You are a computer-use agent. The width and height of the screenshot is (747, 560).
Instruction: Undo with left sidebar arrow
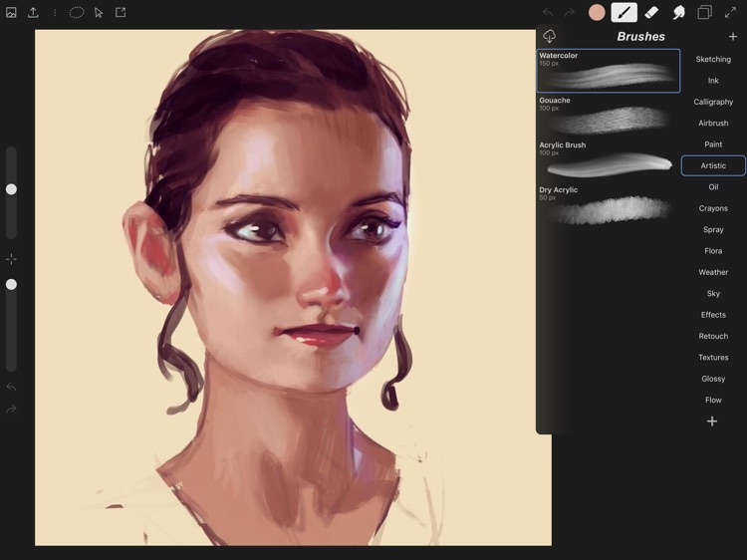tap(11, 387)
